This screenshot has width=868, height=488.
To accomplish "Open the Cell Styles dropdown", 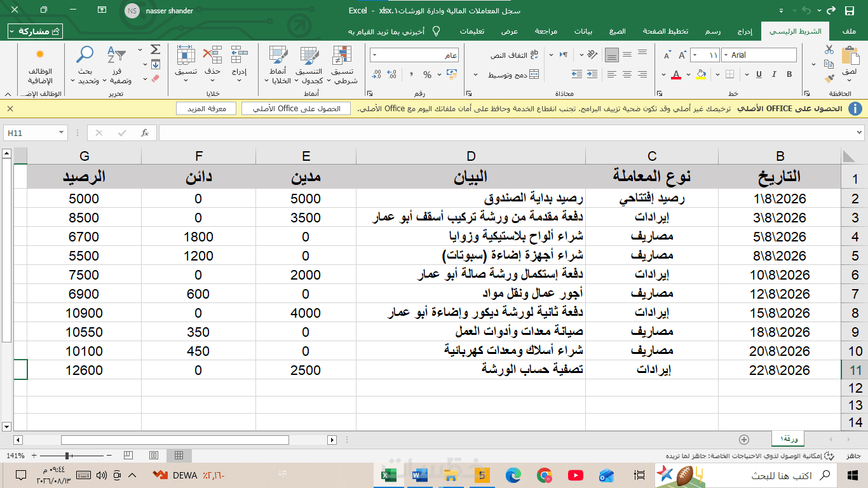I will pyautogui.click(x=277, y=65).
